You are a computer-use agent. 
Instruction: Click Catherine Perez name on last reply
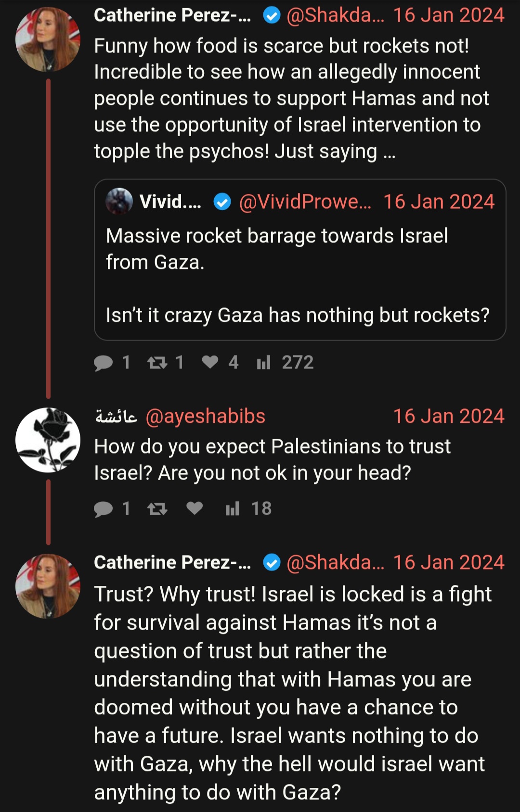tap(172, 562)
